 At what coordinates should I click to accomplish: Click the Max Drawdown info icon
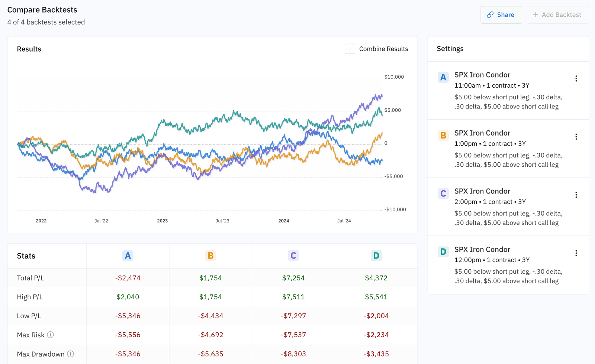tap(71, 354)
